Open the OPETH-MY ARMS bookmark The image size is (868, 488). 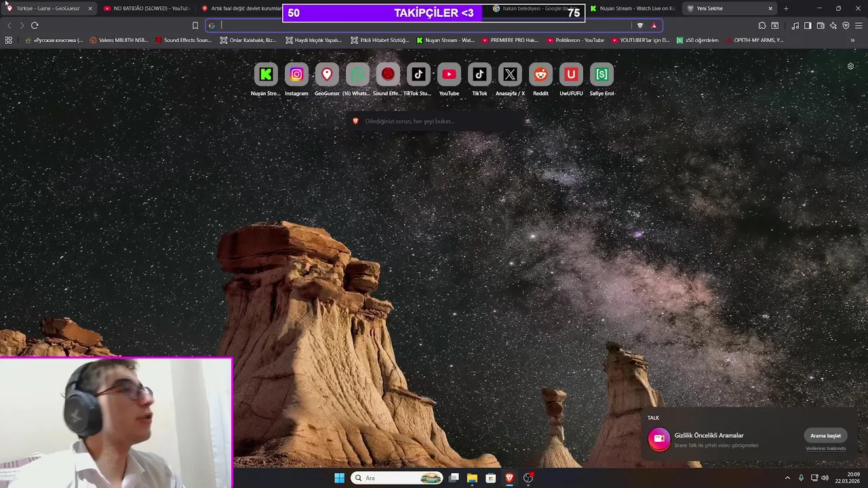754,40
